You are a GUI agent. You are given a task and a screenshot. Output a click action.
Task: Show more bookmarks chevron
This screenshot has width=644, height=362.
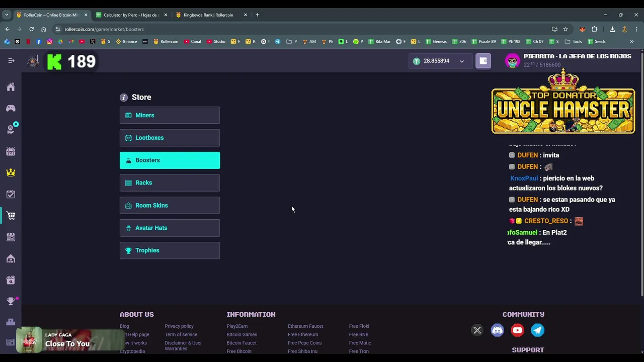(x=631, y=42)
